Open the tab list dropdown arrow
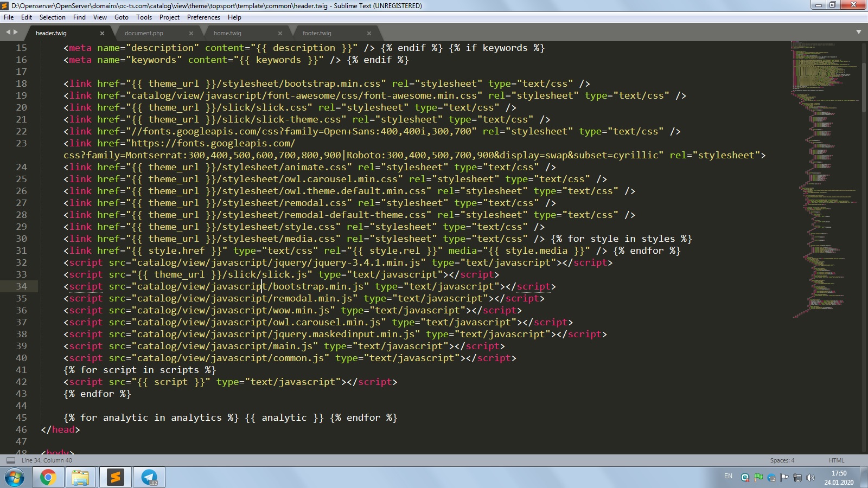 (859, 32)
